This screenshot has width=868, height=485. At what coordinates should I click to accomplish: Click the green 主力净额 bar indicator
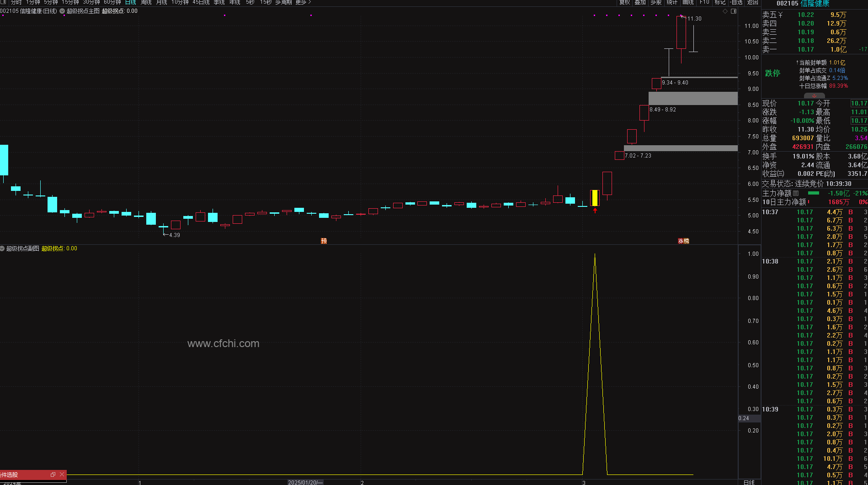814,193
